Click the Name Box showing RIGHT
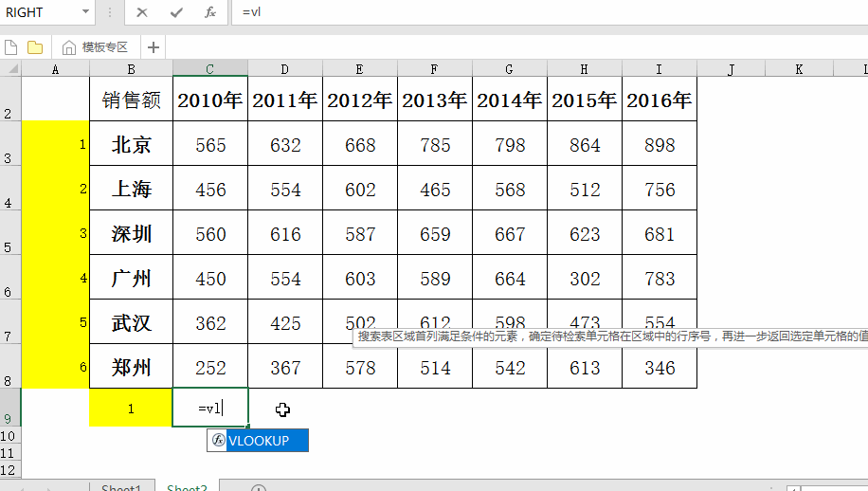 tap(38, 12)
